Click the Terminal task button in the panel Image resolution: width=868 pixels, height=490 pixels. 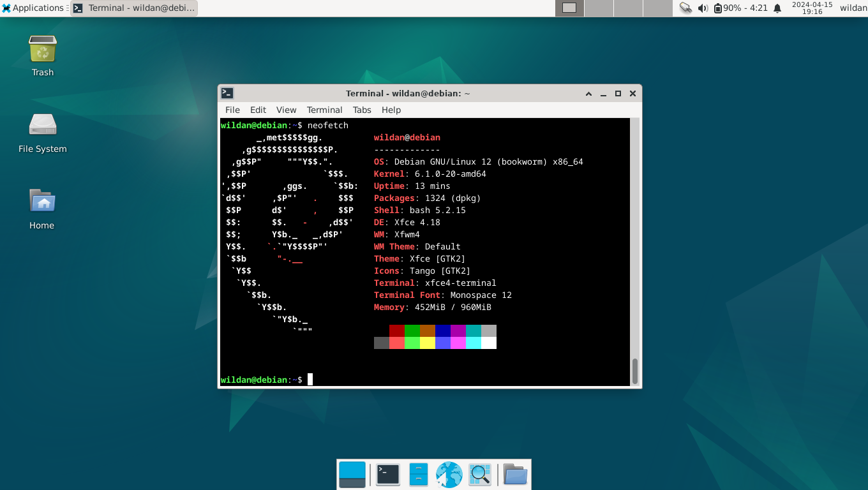tap(134, 8)
